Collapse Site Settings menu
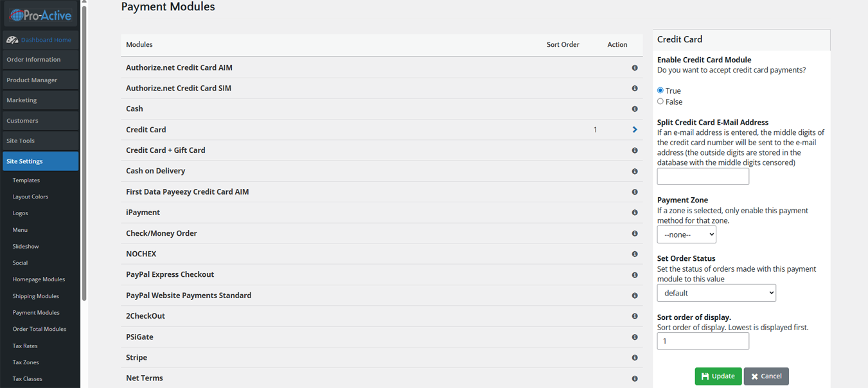The height and width of the screenshot is (388, 868). click(40, 161)
